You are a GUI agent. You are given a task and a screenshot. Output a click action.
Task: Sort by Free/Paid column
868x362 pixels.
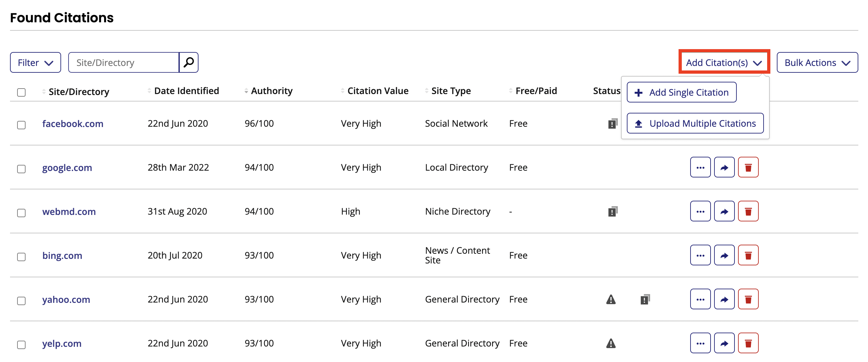click(533, 90)
